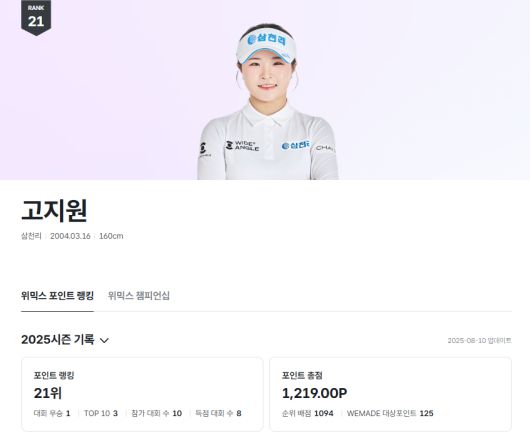Click the 대회 우승 1 stat
This screenshot has width=530, height=448.
point(52,413)
